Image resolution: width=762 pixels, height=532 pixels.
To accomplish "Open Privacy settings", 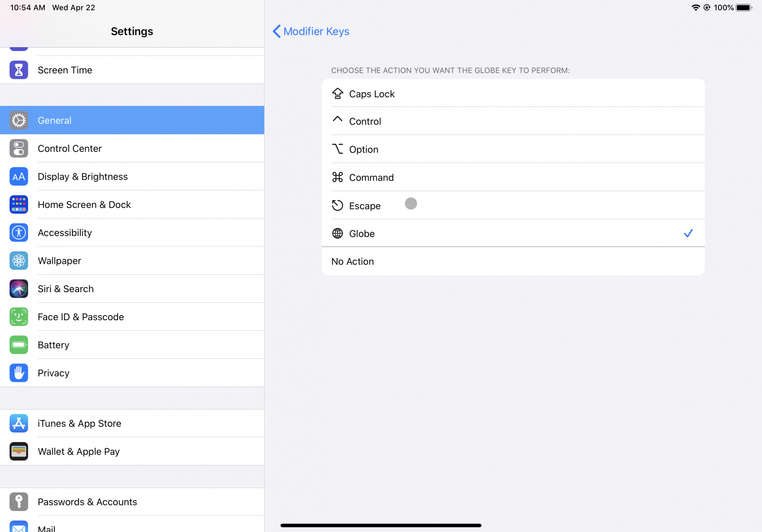I will 132,373.
